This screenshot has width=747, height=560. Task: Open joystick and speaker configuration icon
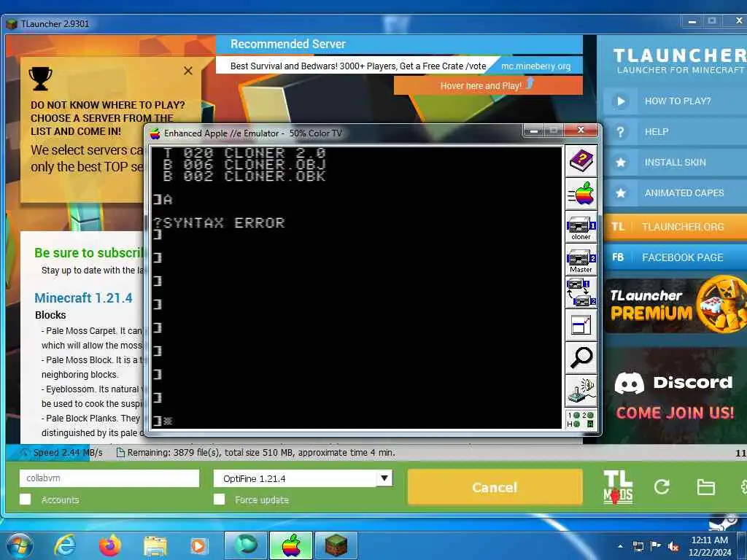(581, 391)
